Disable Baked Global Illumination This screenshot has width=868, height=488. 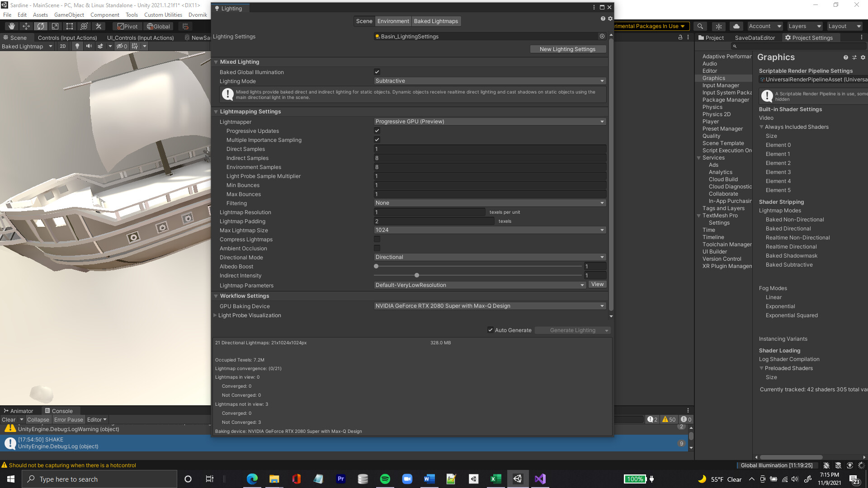[377, 72]
